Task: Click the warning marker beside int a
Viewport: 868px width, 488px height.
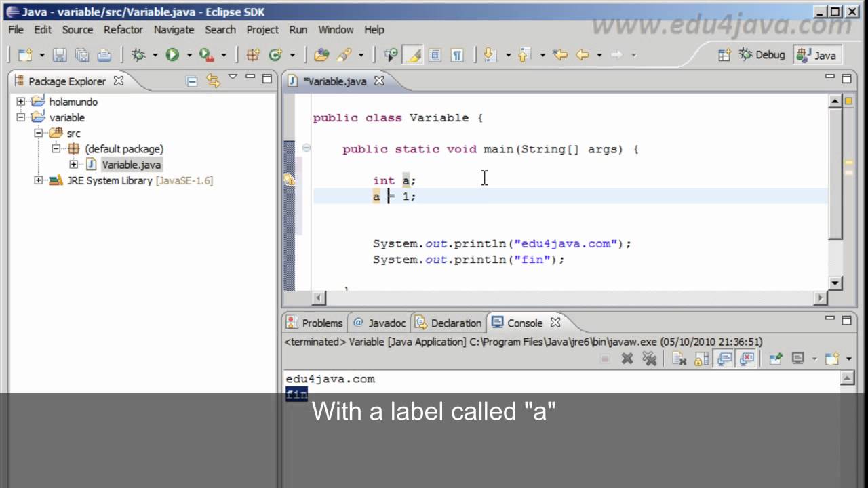Action: point(289,180)
